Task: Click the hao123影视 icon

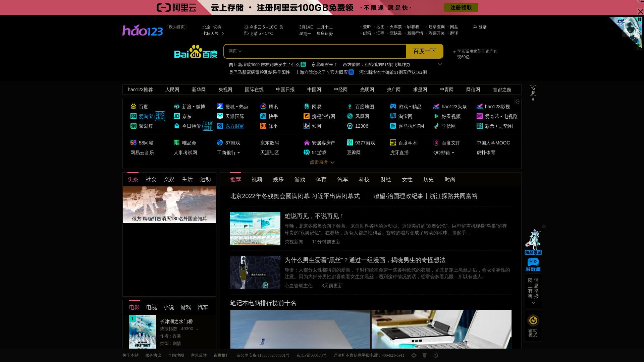Action: (480, 107)
